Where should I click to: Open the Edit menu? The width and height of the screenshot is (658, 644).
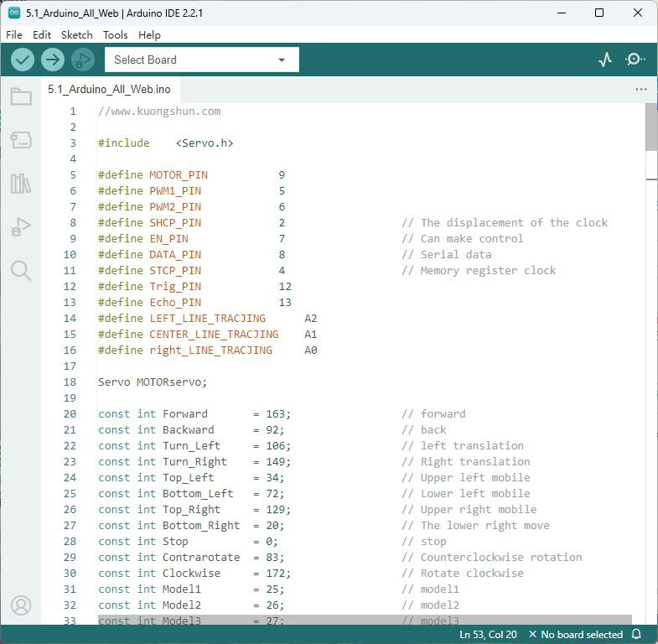(x=42, y=35)
